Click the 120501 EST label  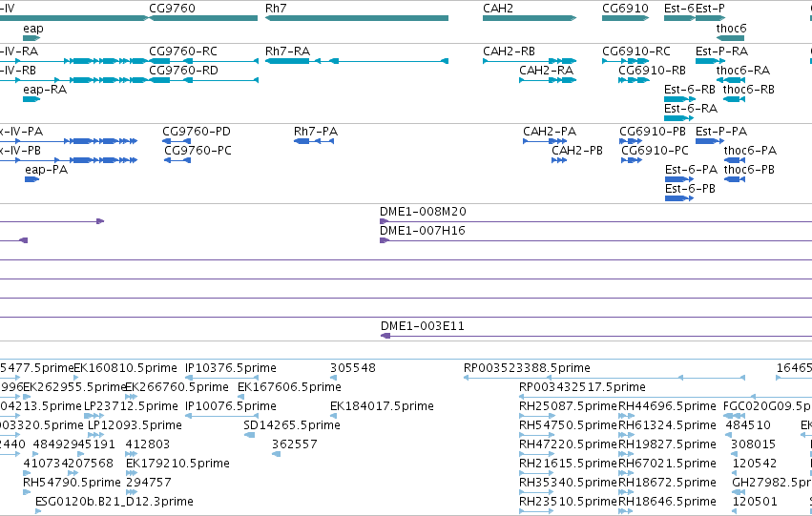754,502
